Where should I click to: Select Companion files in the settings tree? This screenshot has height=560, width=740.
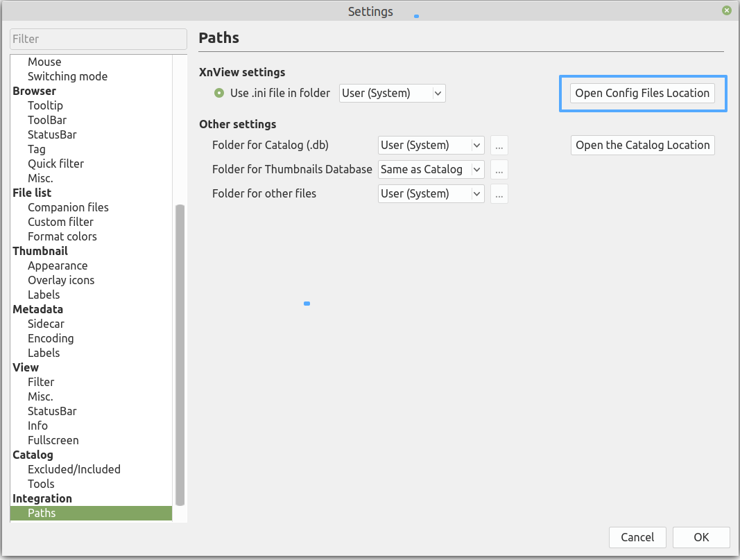coord(68,207)
